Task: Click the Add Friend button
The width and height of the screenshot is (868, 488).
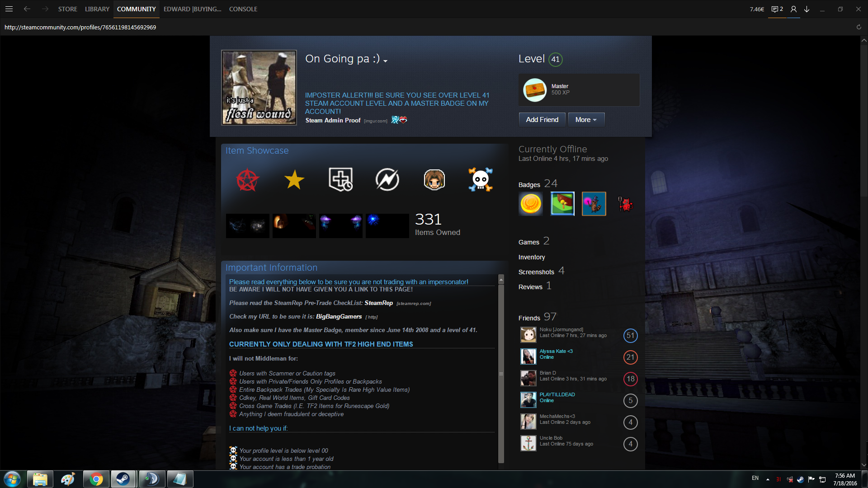Action: click(542, 120)
